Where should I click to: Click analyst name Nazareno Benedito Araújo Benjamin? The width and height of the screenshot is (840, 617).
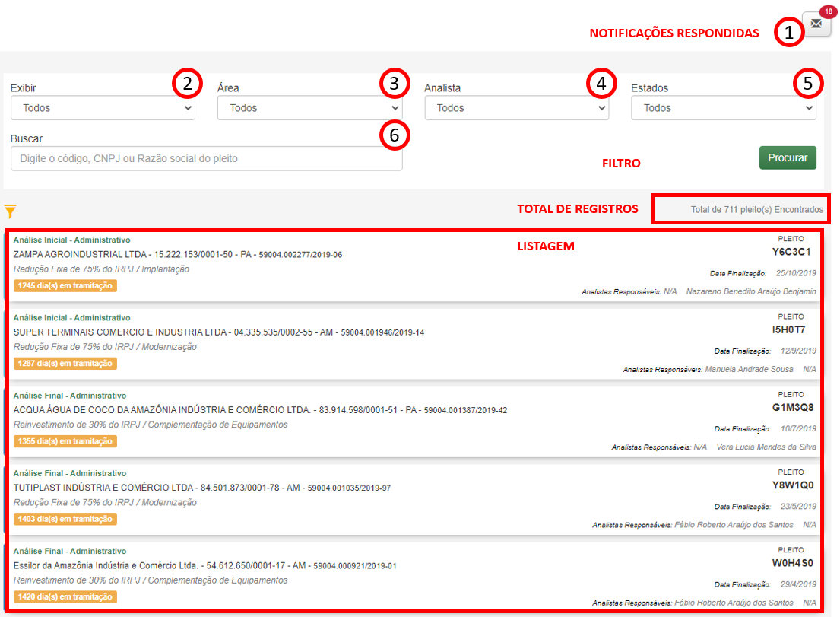pyautogui.click(x=751, y=291)
